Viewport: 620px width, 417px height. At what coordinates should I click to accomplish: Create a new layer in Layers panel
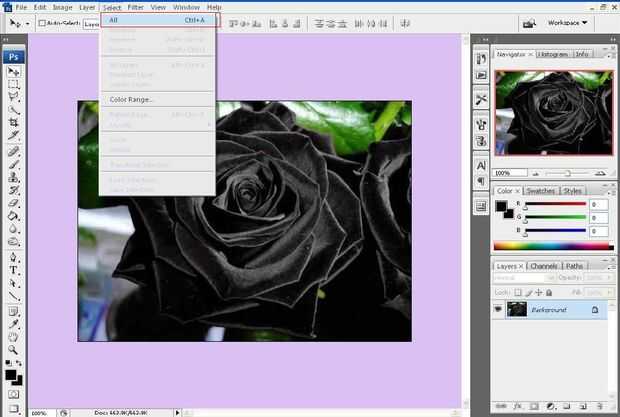pyautogui.click(x=583, y=406)
